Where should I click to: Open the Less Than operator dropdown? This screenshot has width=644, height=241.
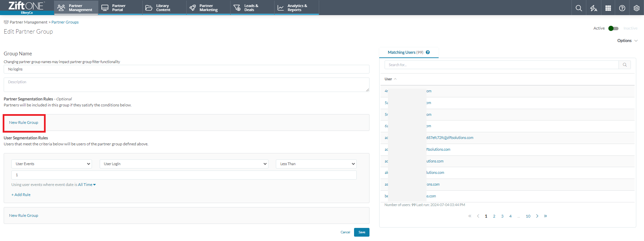tap(316, 164)
